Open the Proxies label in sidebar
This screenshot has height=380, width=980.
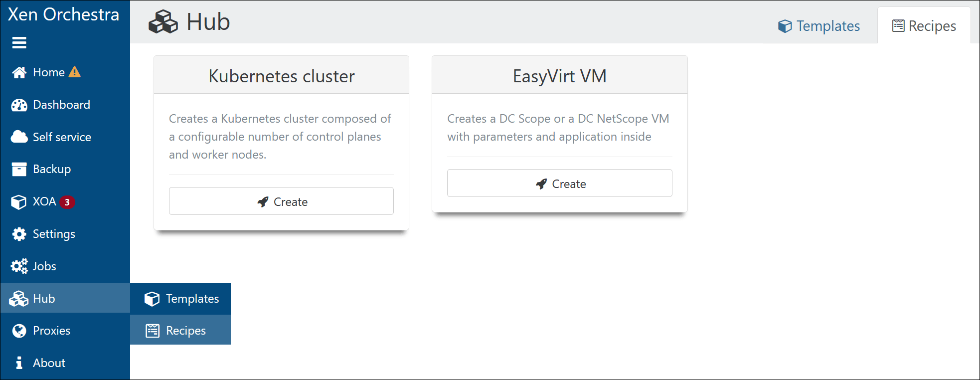[x=51, y=331]
